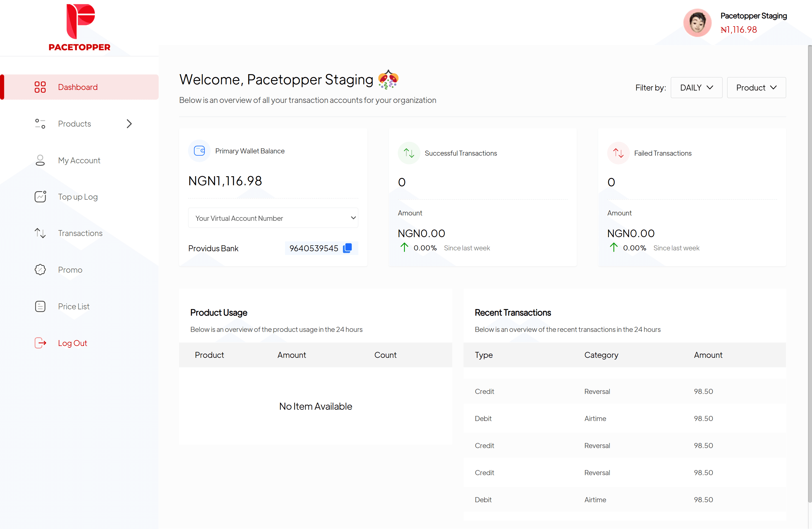Click the Log Out link

(72, 343)
